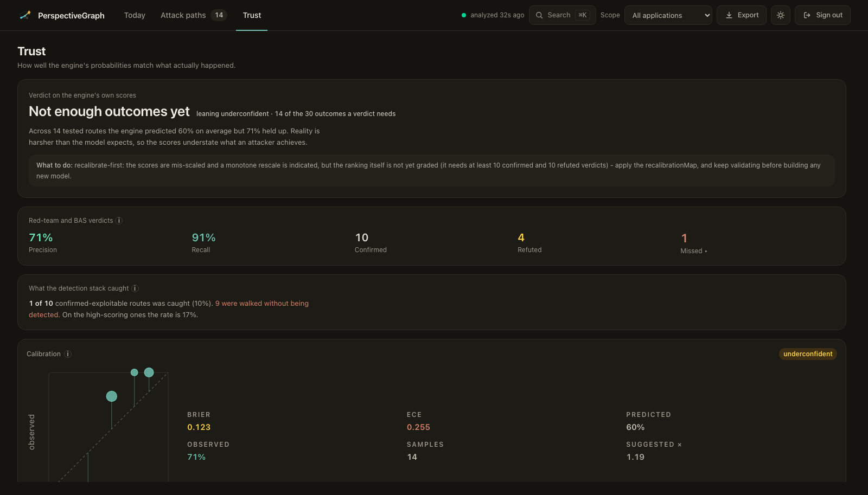This screenshot has height=495, width=868.
Task: Expand the Missed verdicts arrow
Action: tap(706, 251)
